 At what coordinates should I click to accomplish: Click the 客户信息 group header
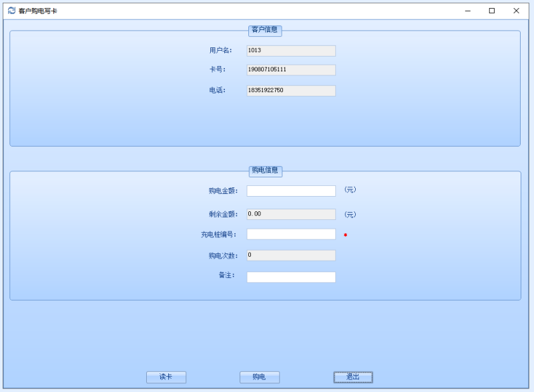(x=265, y=30)
